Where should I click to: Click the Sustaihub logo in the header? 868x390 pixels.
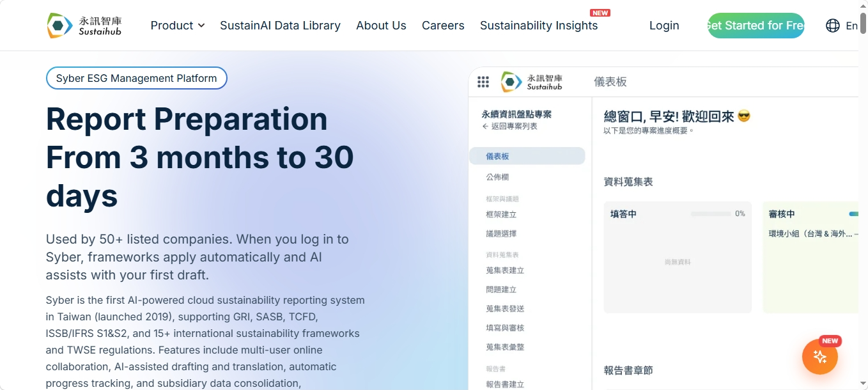pos(84,26)
